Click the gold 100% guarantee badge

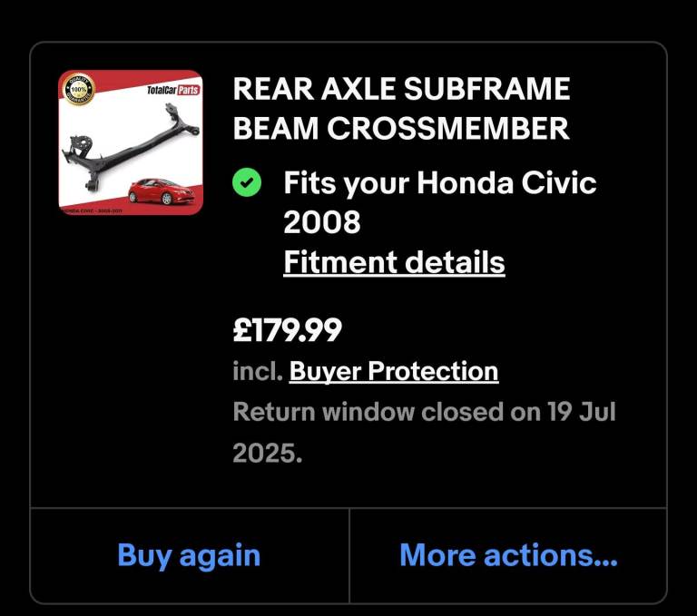pyautogui.click(x=78, y=90)
